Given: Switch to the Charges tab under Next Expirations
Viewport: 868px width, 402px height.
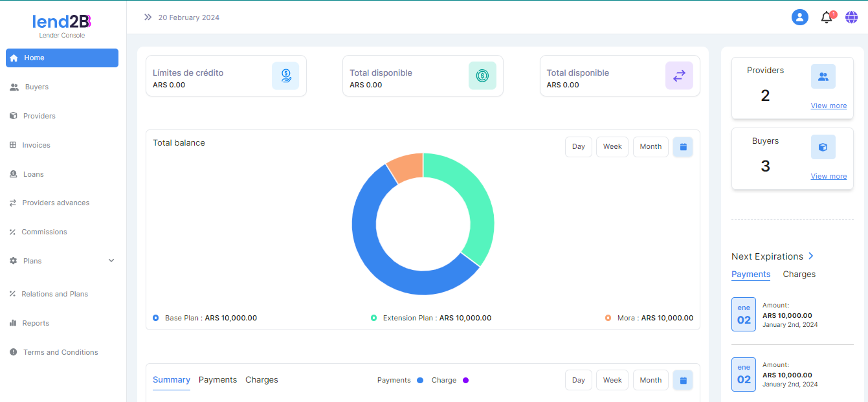Looking at the screenshot, I should click(799, 274).
